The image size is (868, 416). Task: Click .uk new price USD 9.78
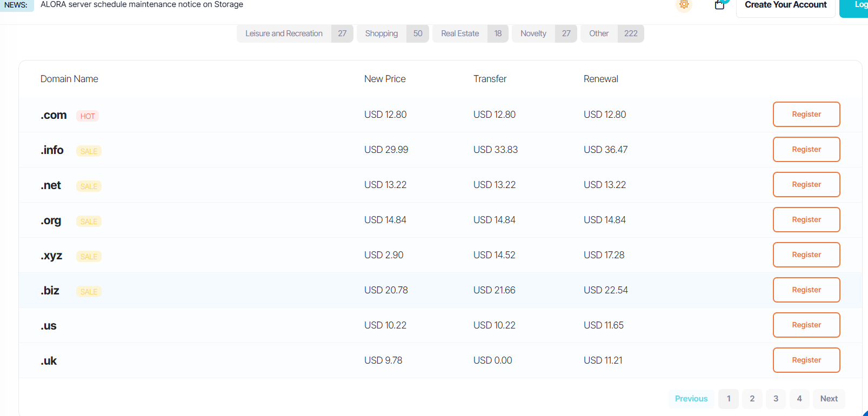(383, 360)
